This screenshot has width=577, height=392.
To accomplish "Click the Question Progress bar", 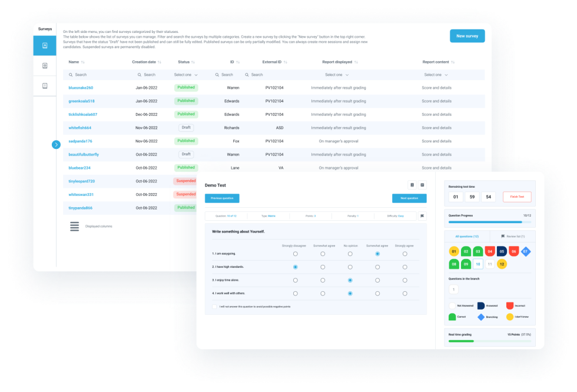I will coord(486,222).
